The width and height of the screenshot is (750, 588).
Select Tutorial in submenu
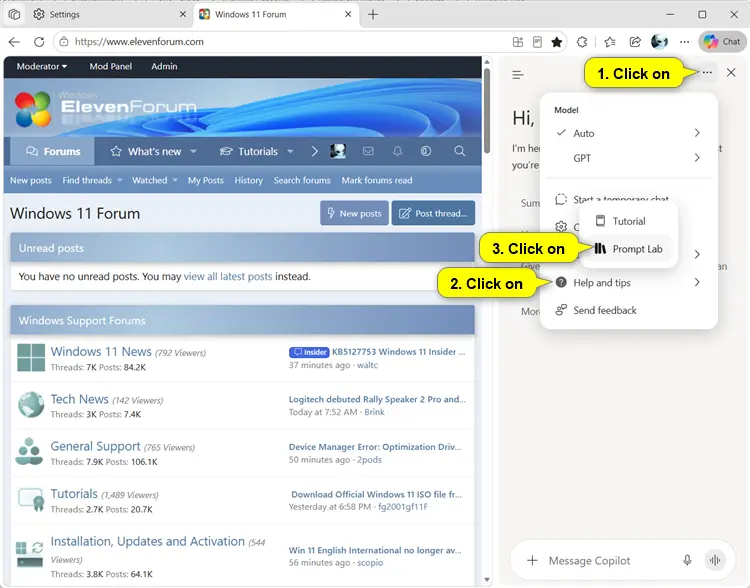(x=629, y=221)
